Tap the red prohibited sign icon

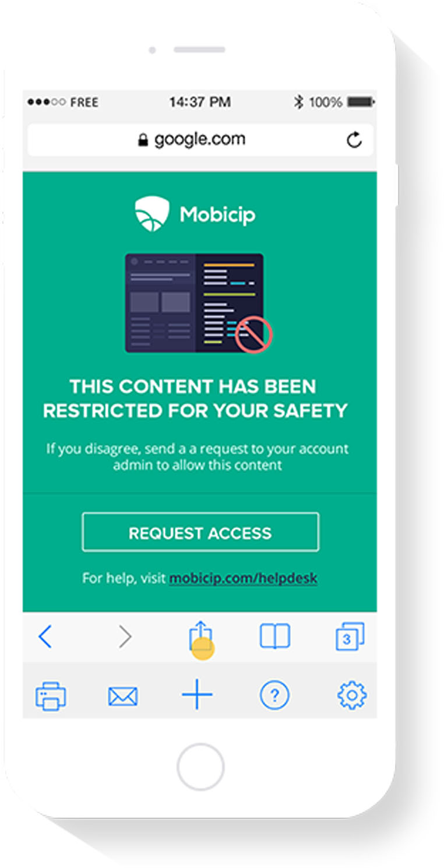click(x=254, y=335)
